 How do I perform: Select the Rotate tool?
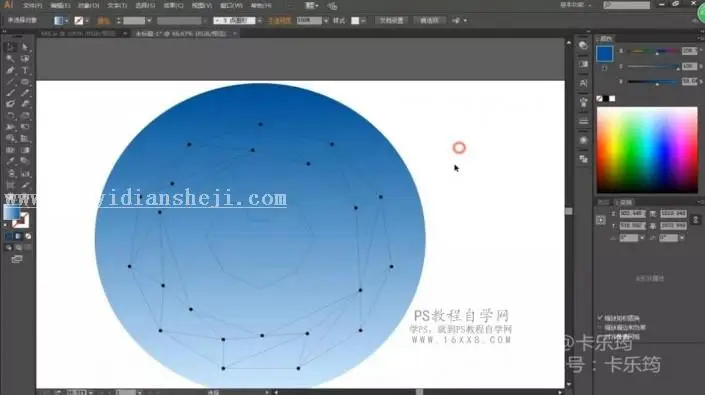[11, 116]
